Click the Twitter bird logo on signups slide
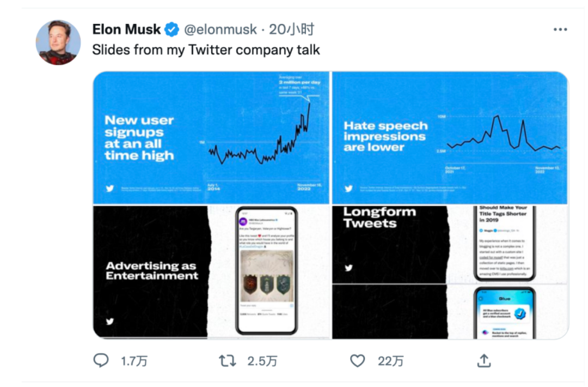The width and height of the screenshot is (588, 387). click(x=110, y=189)
